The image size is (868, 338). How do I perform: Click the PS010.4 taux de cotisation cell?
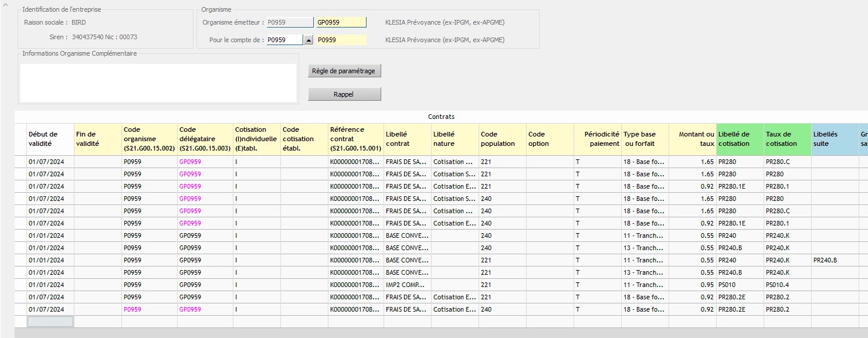787,285
